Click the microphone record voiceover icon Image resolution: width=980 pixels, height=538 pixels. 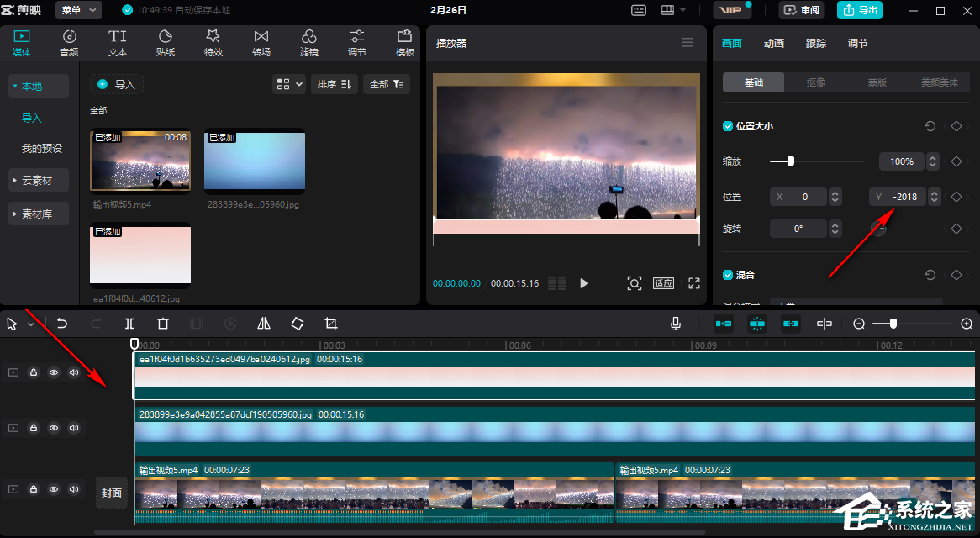pos(676,324)
